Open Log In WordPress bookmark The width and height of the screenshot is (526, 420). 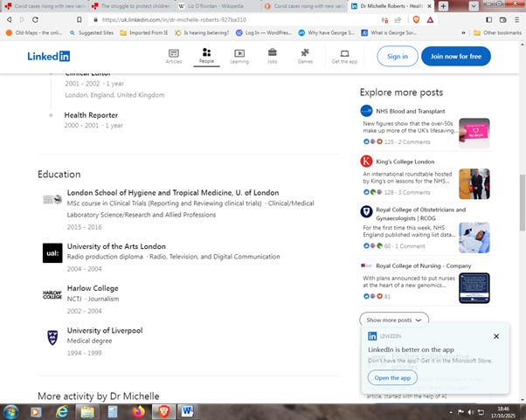point(264,33)
